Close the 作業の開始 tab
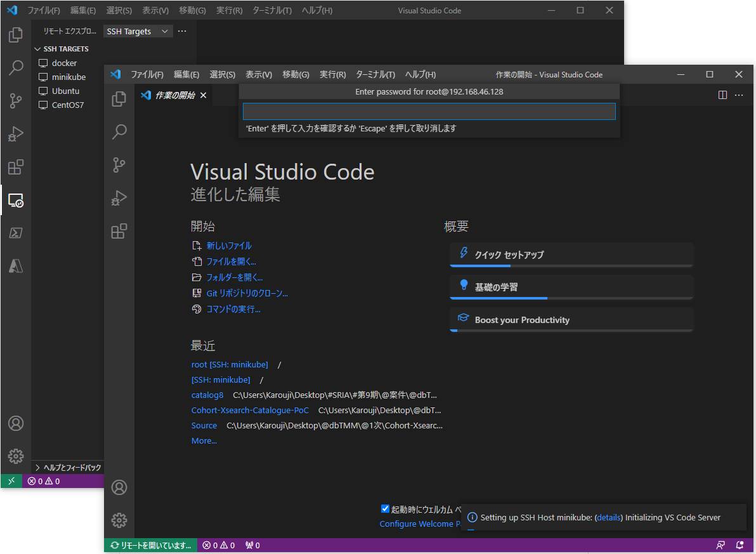Screen dimensions: 756x554 point(204,96)
